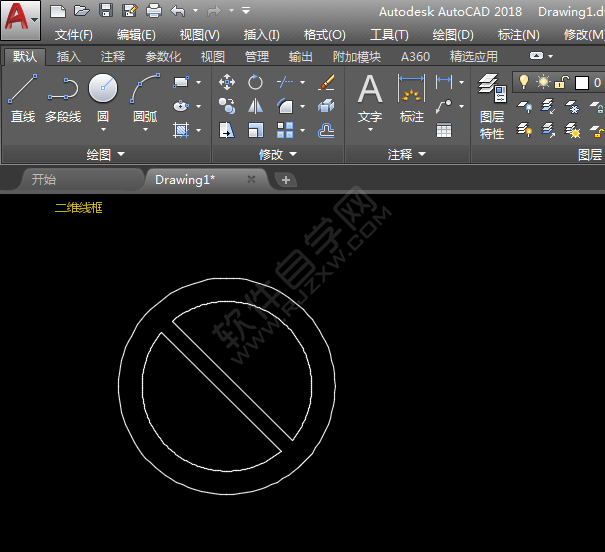This screenshot has height=552, width=605.
Task: Select the Copy tool
Action: [226, 106]
